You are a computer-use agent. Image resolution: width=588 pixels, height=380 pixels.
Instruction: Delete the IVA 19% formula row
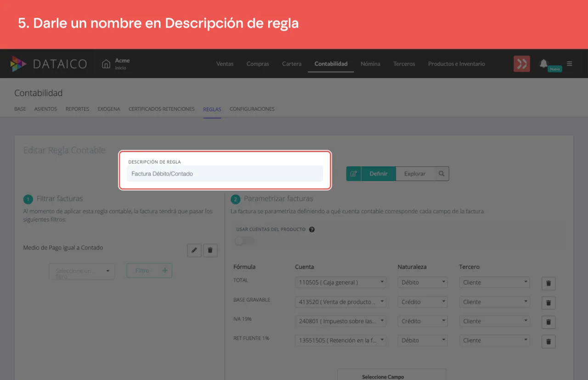pos(548,322)
